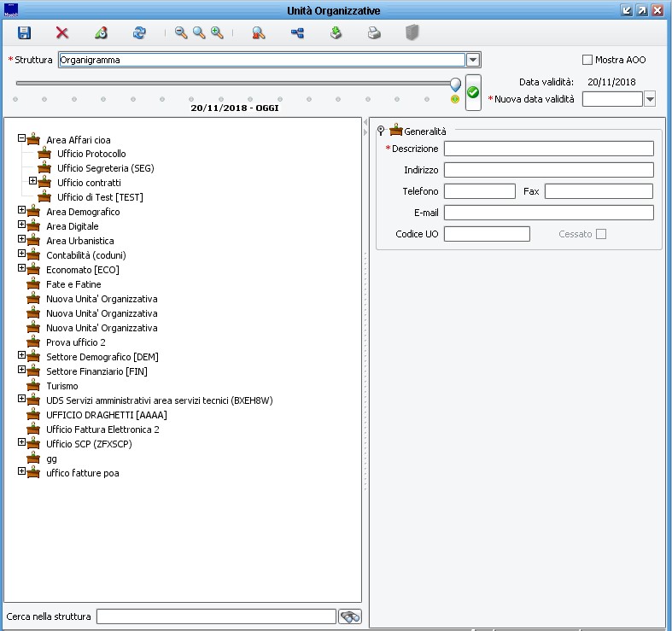
Task: Click the Save floppy disk icon
Action: [x=24, y=33]
